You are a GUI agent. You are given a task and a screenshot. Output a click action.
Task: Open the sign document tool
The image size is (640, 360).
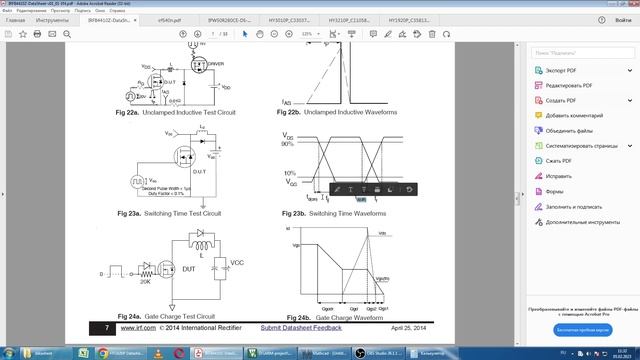click(x=402, y=34)
